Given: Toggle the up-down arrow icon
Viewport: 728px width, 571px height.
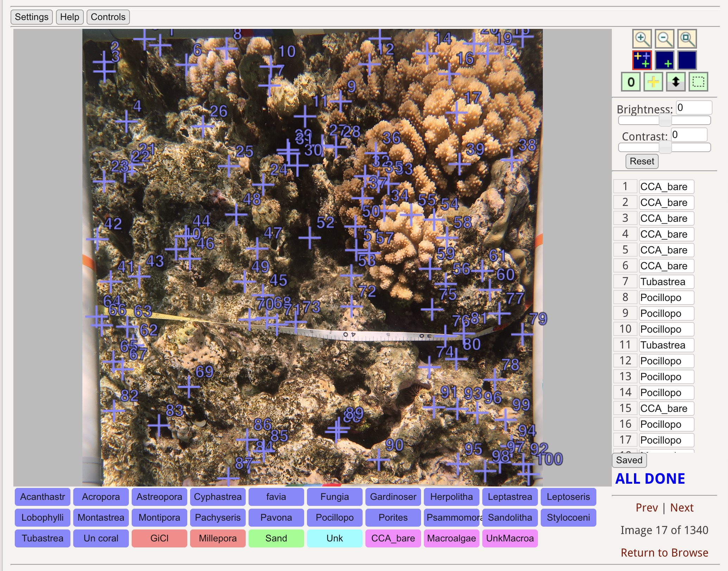Looking at the screenshot, I should point(676,82).
